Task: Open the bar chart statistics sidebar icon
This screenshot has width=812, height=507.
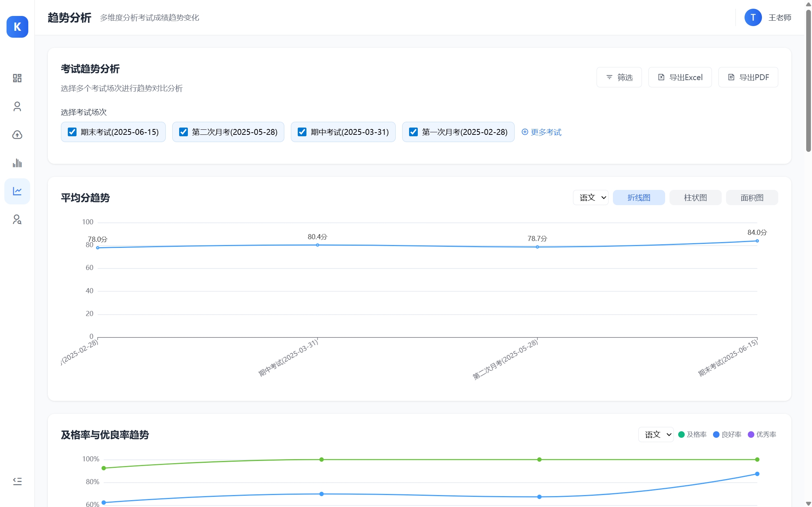Action: 17,163
